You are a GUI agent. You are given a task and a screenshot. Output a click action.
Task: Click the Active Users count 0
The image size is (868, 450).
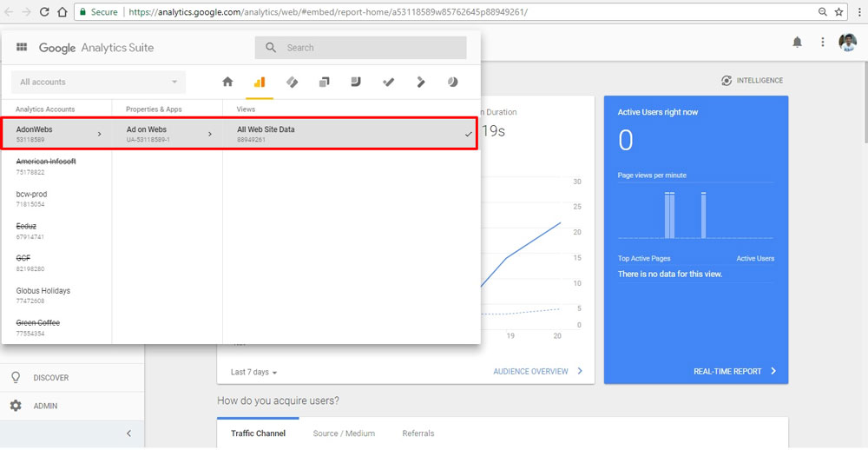[x=626, y=140]
